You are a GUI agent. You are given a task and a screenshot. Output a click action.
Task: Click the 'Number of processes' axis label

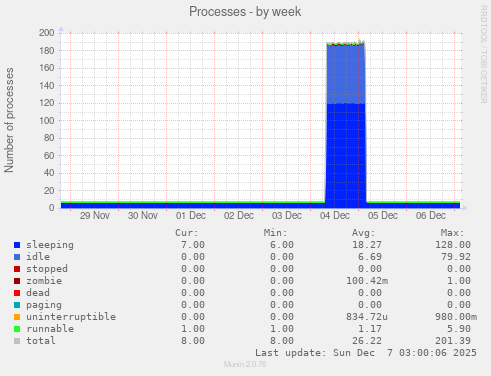tap(9, 120)
